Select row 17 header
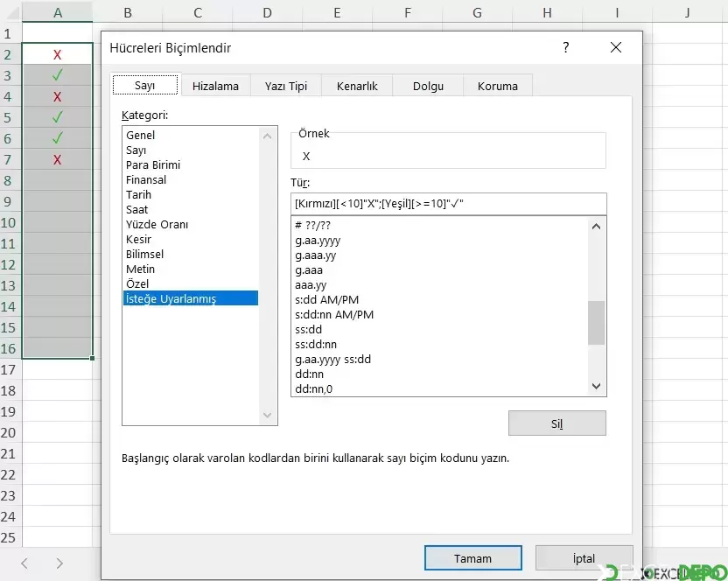Screen dimensions: 728x581 (x=8, y=369)
